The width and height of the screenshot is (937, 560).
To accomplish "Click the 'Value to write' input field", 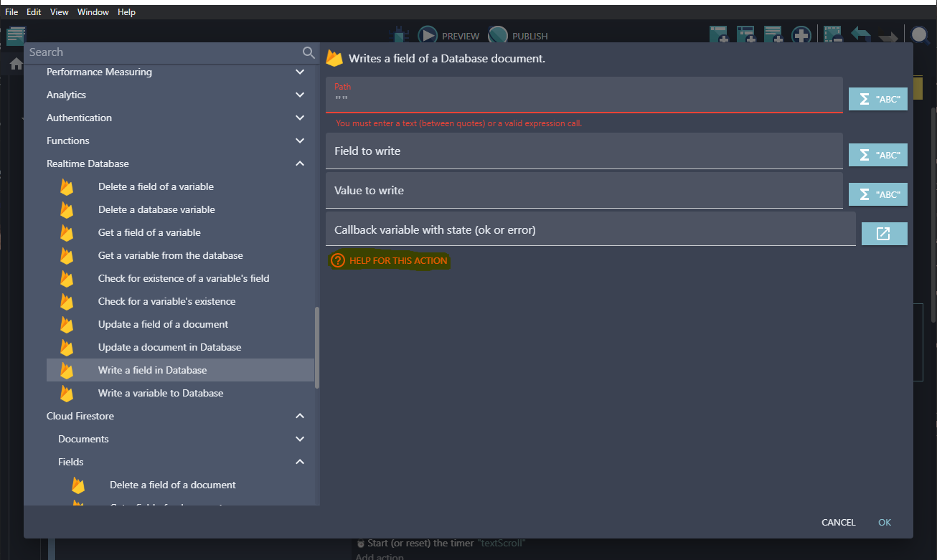I will tap(584, 191).
